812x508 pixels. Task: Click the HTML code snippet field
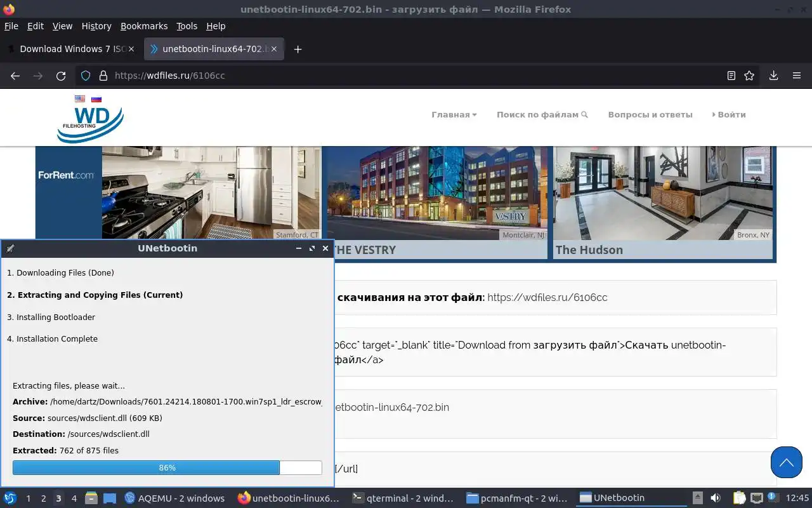(555, 352)
